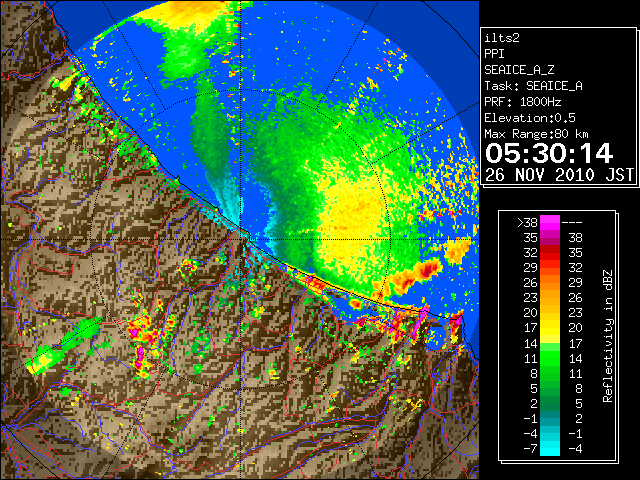Click the 05:30:14 timestamp
The image size is (640, 480).
pyautogui.click(x=549, y=153)
